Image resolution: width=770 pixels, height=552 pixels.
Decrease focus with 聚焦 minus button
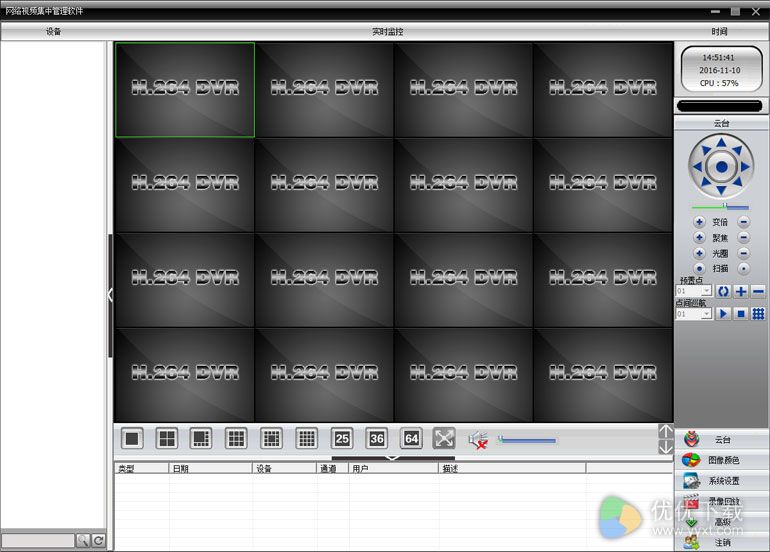[744, 238]
